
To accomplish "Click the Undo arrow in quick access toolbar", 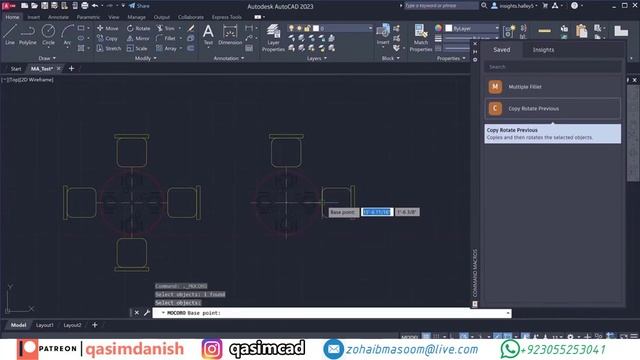I will pyautogui.click(x=95, y=6).
